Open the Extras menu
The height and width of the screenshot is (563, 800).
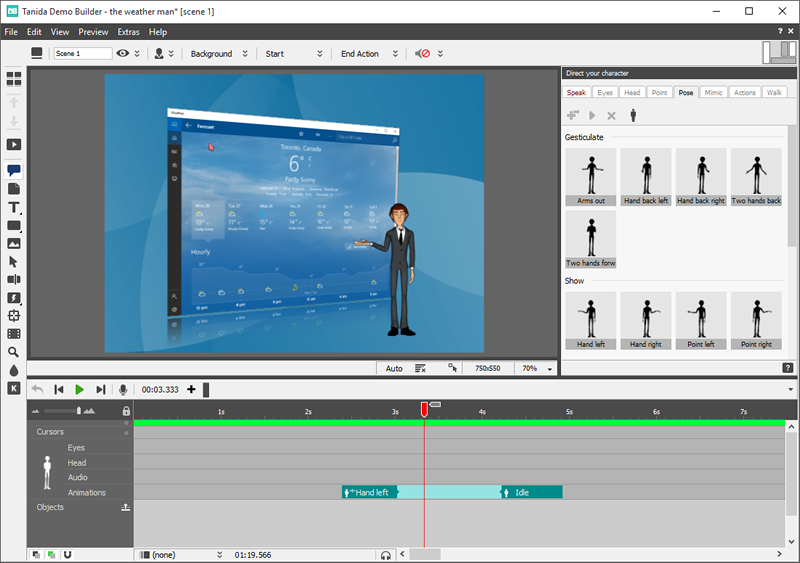click(x=128, y=32)
